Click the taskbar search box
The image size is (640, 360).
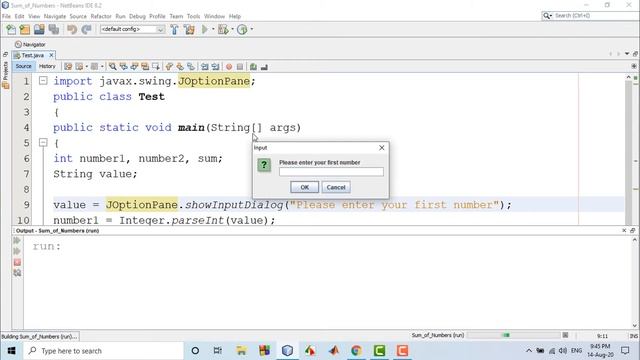click(103, 351)
